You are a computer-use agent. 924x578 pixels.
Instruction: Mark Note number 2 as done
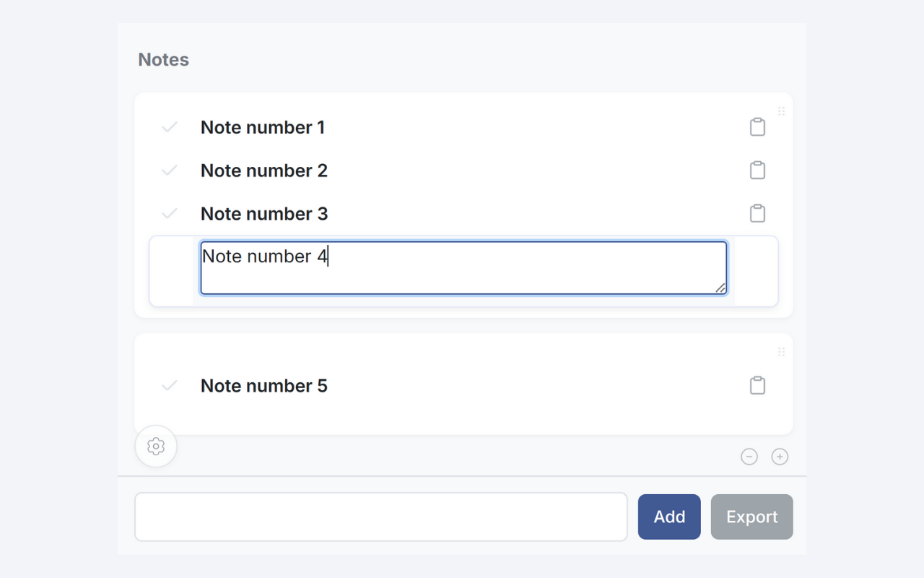pos(169,171)
